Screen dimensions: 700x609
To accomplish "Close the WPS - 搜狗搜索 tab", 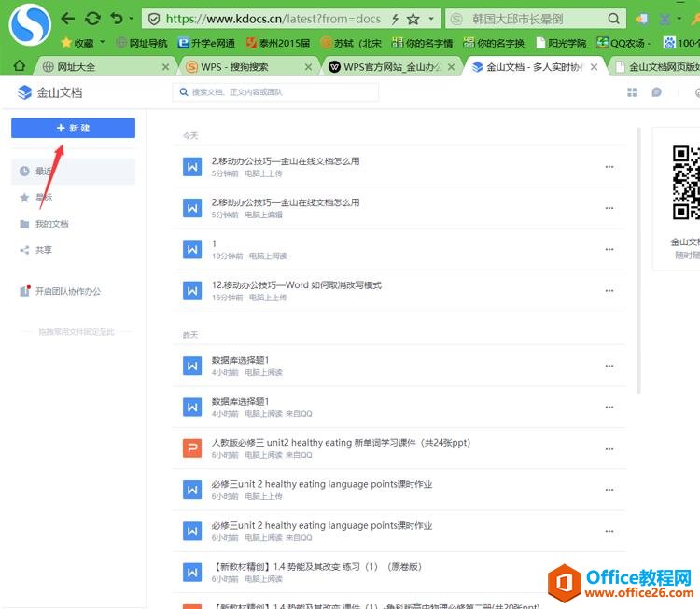I will [308, 67].
